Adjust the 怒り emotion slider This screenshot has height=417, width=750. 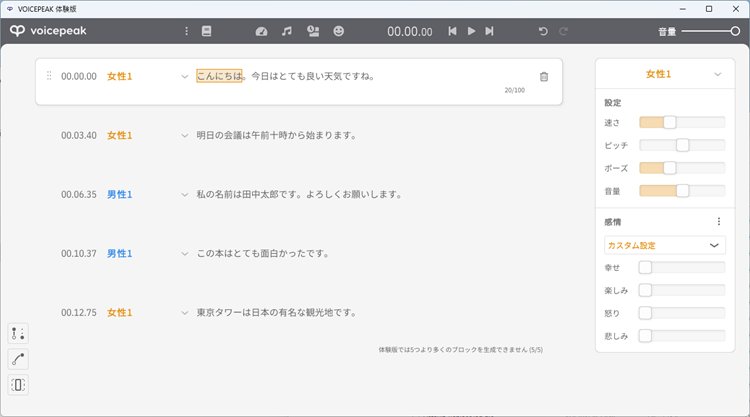[682, 313]
